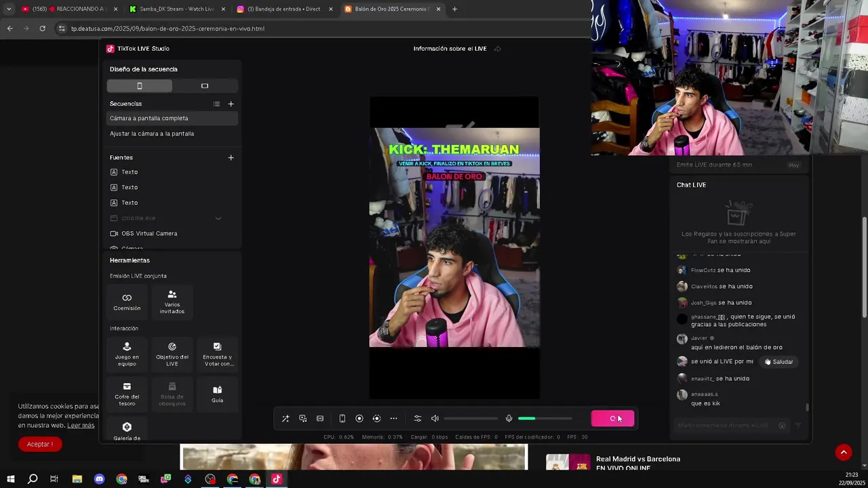This screenshot has height=488, width=868.
Task: Open Task View in the taskbar
Action: point(54,479)
